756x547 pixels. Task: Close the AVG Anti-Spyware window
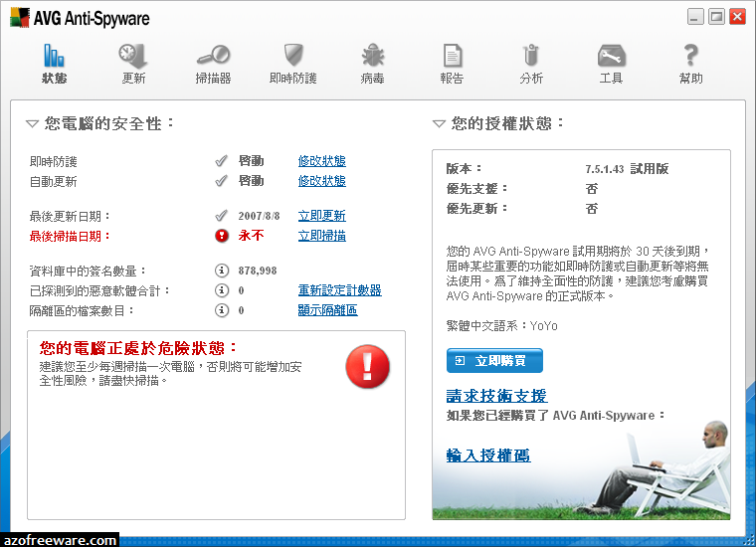(x=738, y=17)
